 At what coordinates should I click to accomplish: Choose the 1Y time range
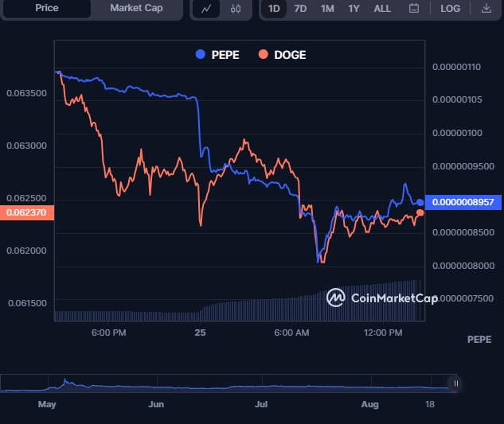pyautogui.click(x=354, y=9)
